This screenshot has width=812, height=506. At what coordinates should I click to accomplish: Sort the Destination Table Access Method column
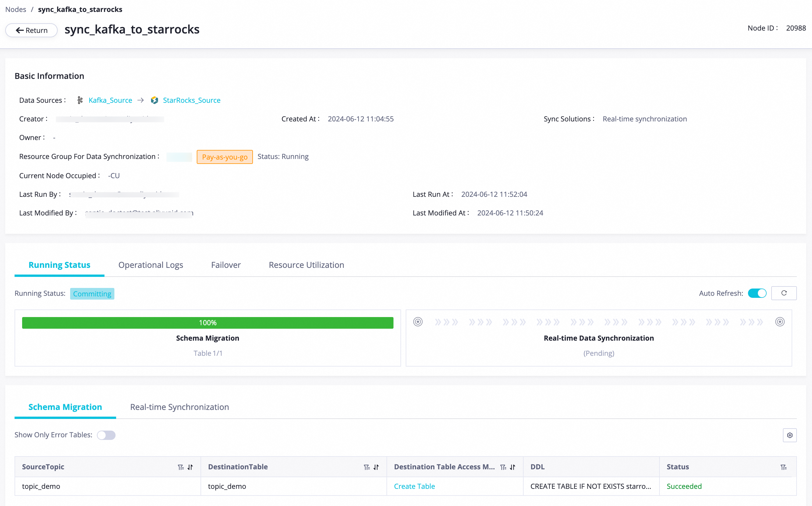pyautogui.click(x=513, y=467)
